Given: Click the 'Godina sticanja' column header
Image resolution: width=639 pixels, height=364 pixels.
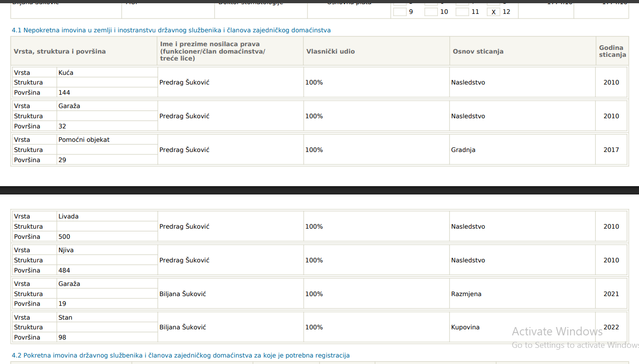Looking at the screenshot, I should click(x=612, y=51).
